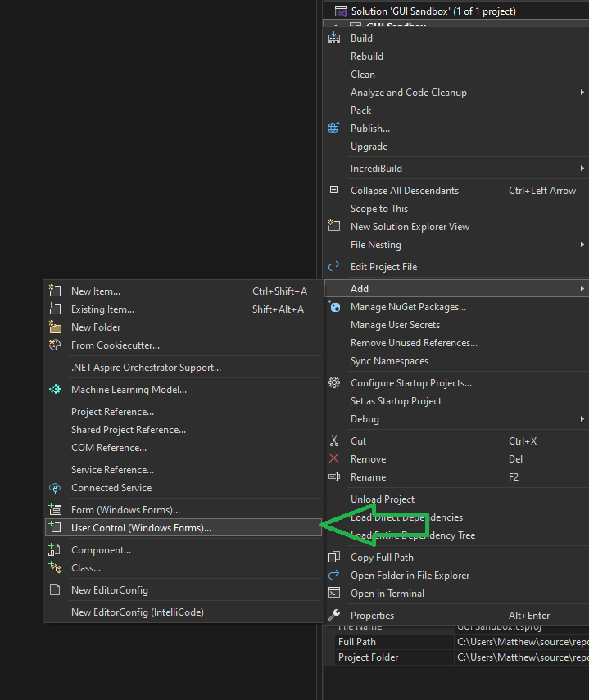Select Rebuild from the context menu
Screen dimensions: 589x700
366,56
